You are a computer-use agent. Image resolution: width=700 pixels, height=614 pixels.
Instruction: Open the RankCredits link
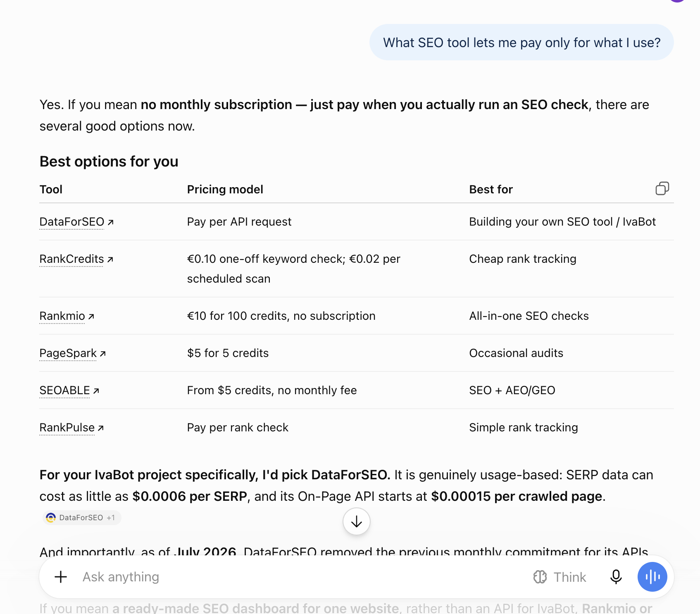click(76, 259)
